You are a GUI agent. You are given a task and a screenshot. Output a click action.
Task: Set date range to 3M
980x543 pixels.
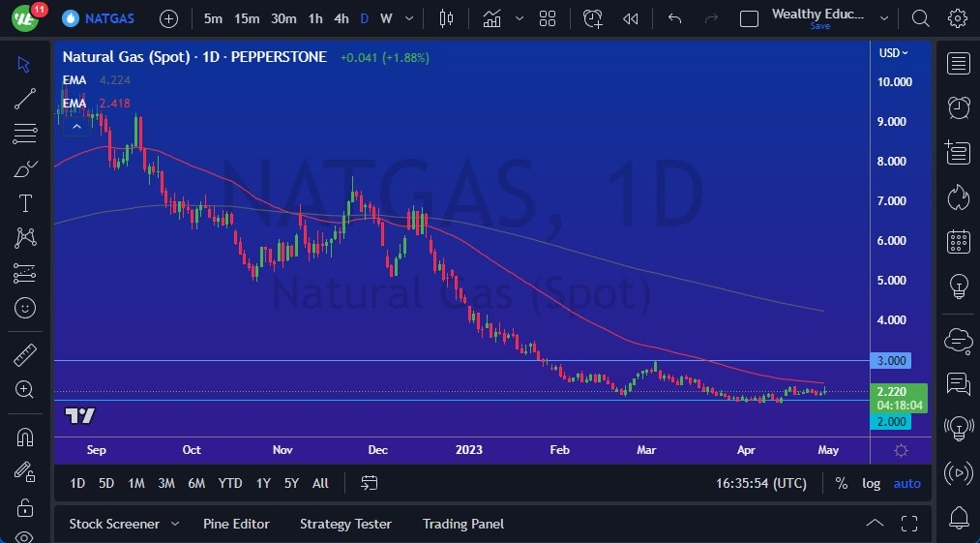coord(165,483)
